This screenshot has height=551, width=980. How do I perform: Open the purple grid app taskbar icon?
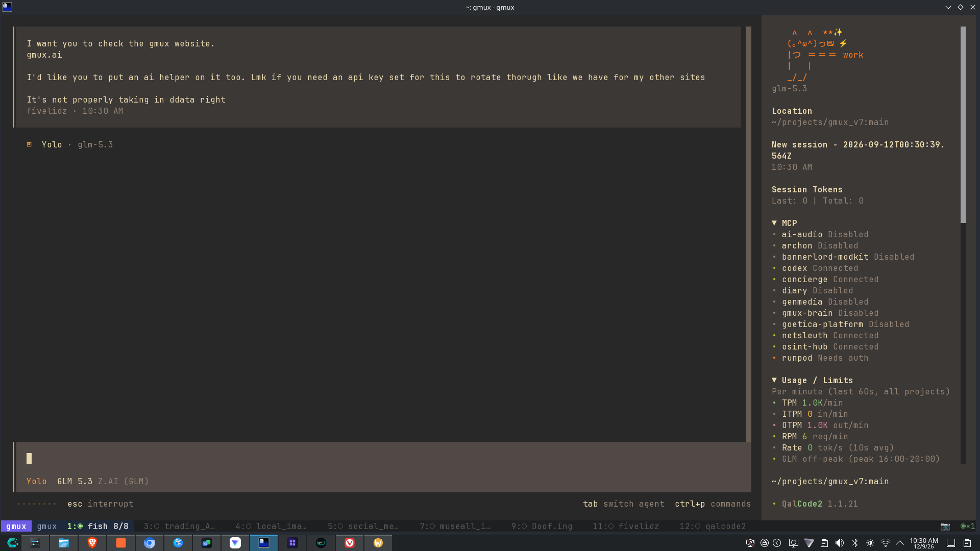tap(292, 543)
